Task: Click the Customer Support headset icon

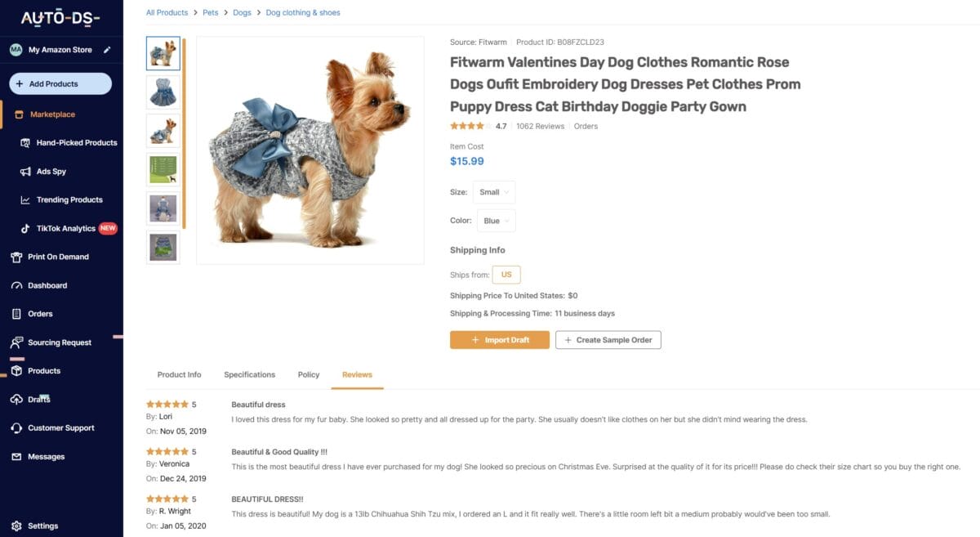Action: (16, 428)
